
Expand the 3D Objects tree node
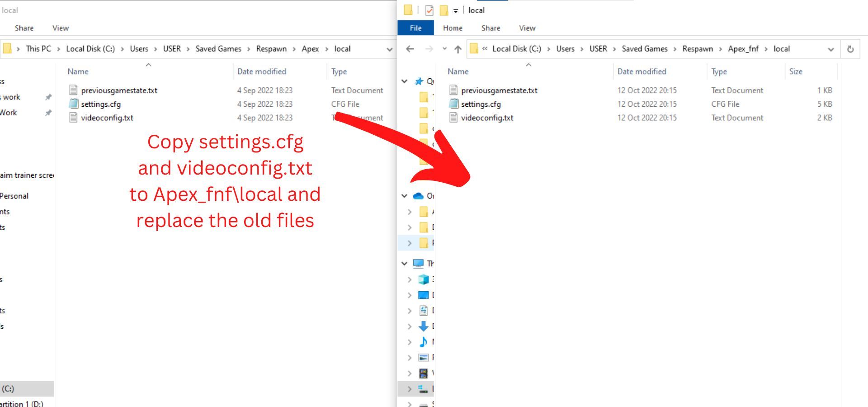[x=410, y=279]
